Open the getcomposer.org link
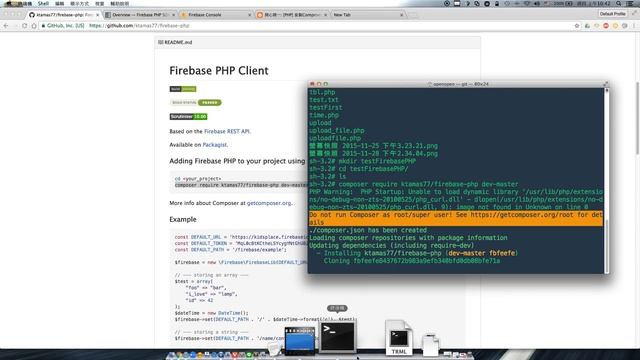Viewport: 640px width, 360px height. coord(269,203)
